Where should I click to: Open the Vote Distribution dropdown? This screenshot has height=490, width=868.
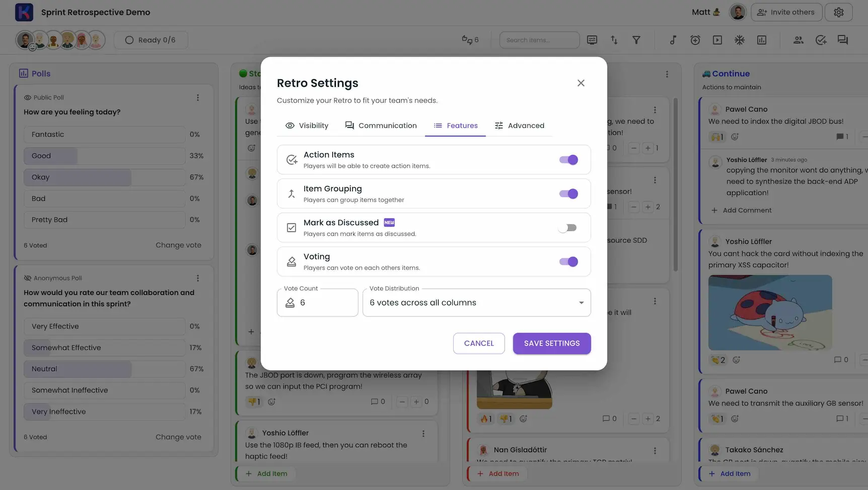coord(476,302)
